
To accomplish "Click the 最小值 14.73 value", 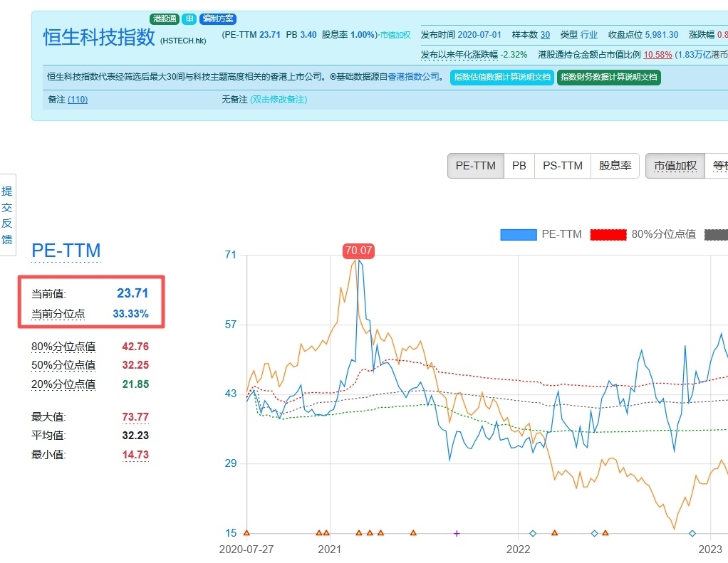I will pos(135,455).
